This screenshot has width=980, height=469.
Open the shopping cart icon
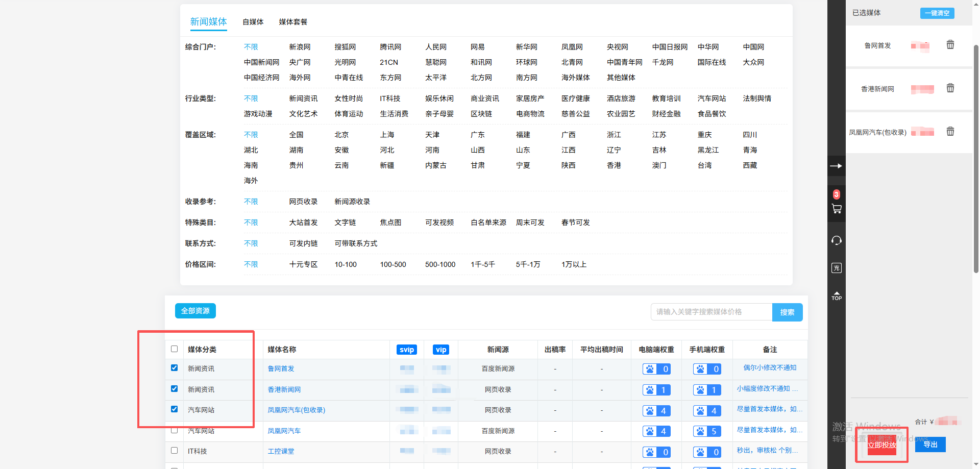836,209
